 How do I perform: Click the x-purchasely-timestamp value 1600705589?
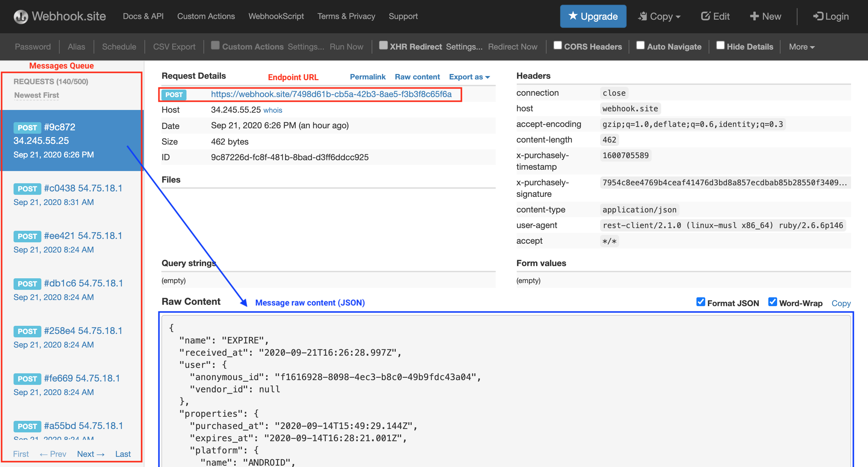tap(626, 155)
